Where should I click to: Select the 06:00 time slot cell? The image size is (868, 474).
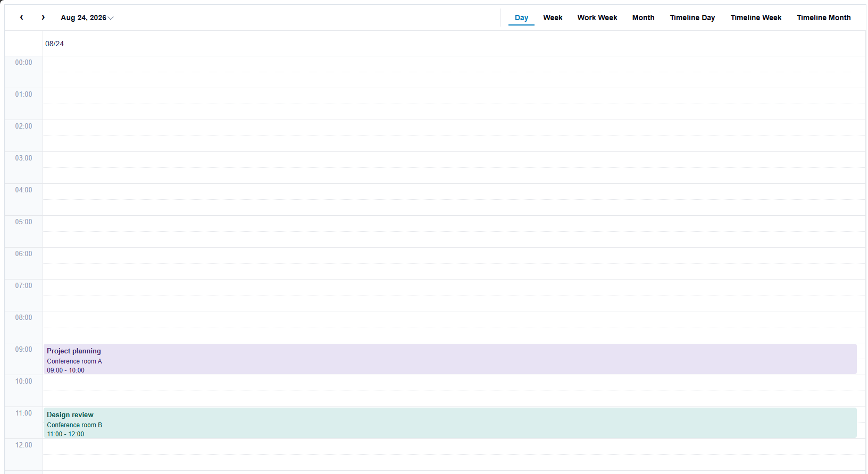[454, 256]
